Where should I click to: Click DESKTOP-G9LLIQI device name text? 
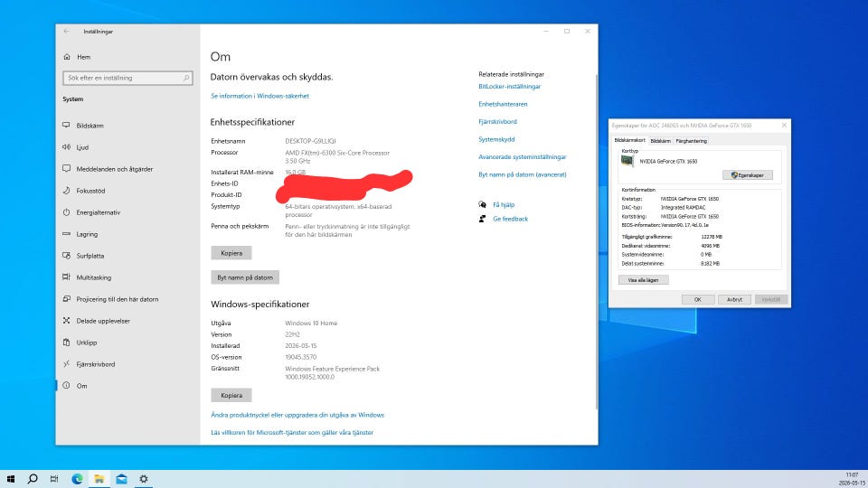click(310, 141)
